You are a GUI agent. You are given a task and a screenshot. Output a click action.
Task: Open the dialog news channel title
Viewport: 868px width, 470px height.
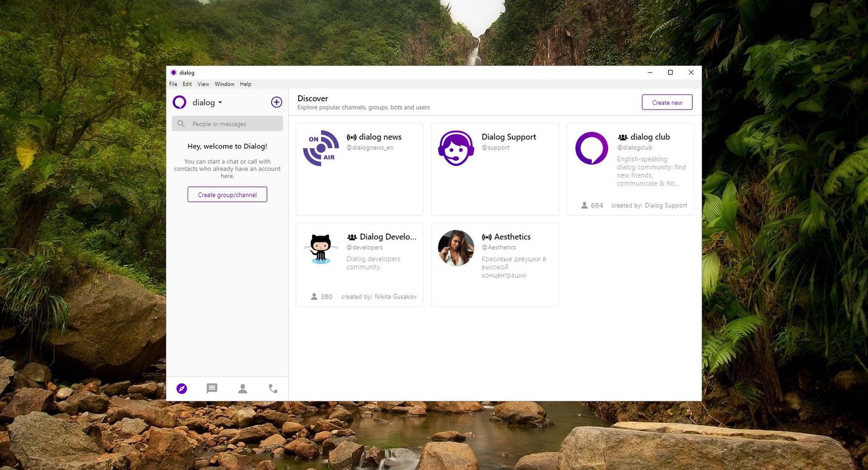pyautogui.click(x=381, y=137)
